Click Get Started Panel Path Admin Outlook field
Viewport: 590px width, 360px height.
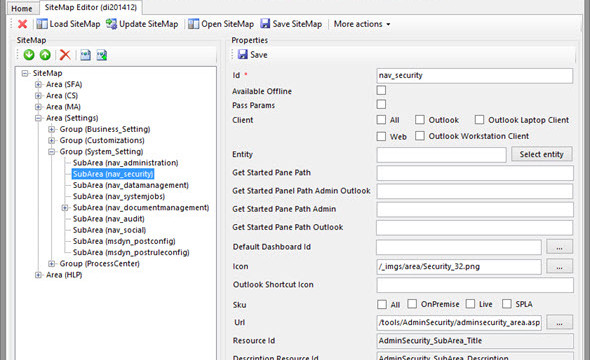(475, 191)
